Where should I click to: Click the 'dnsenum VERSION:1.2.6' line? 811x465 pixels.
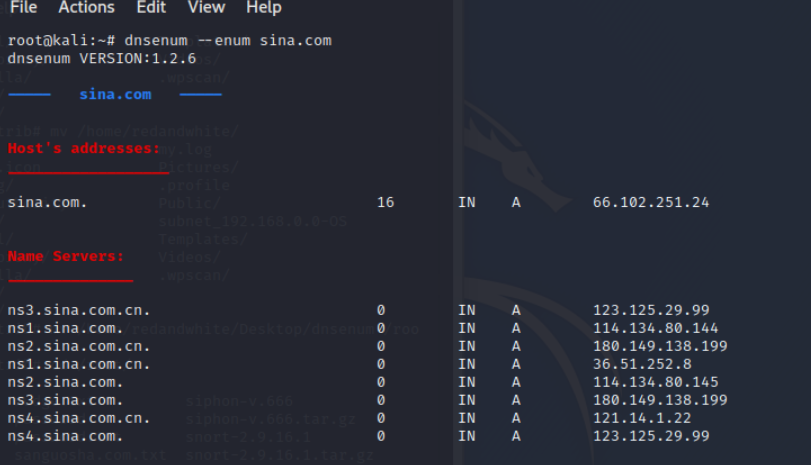102,58
